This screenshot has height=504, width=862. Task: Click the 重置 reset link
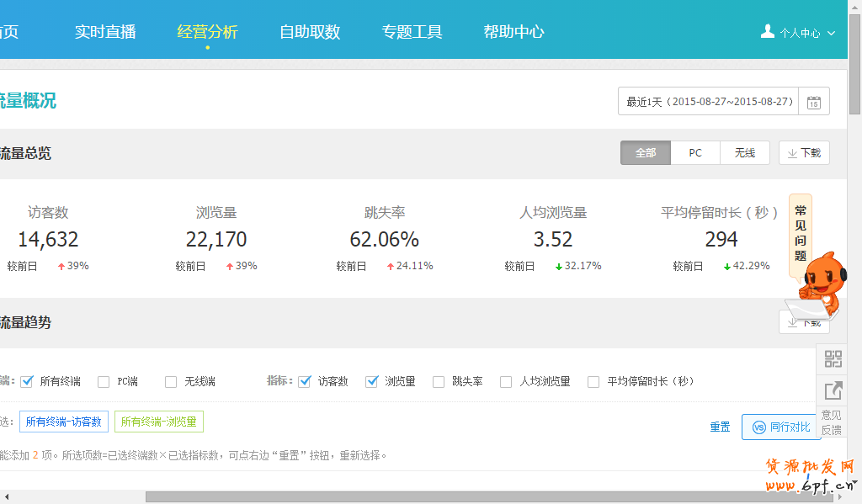(720, 427)
